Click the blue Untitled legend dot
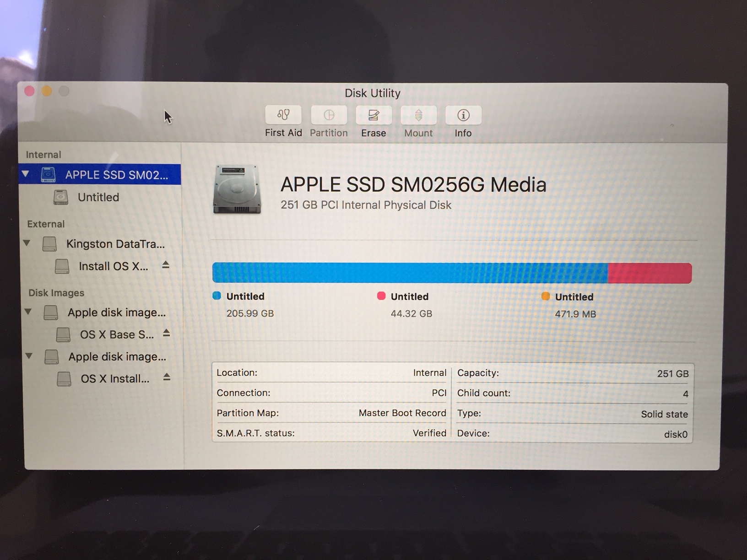 pyautogui.click(x=217, y=296)
